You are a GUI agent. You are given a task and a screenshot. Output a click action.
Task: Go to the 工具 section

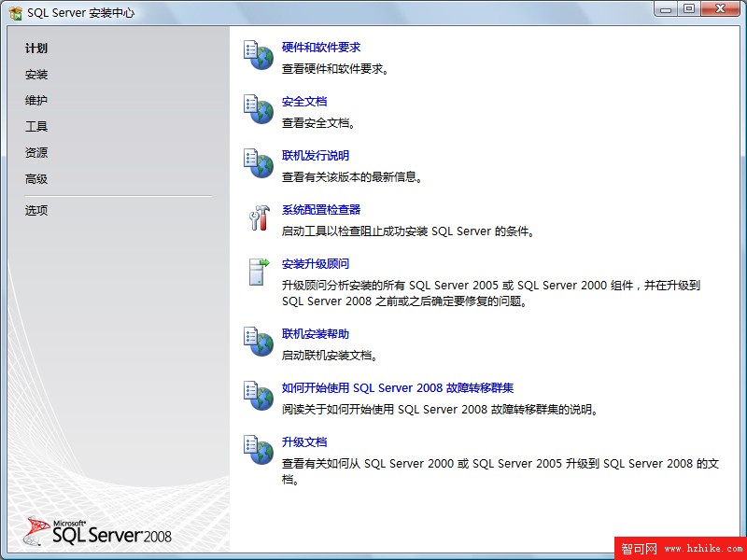tap(36, 127)
